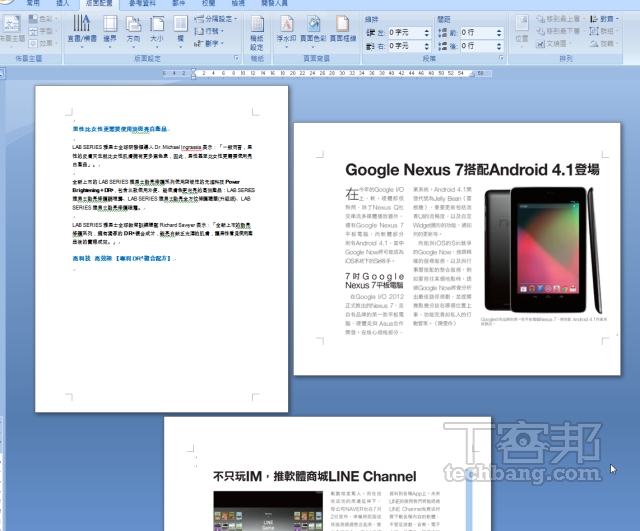Switch to the 開發人員 Developer tab
The width and height of the screenshot is (640, 531).
click(274, 3)
